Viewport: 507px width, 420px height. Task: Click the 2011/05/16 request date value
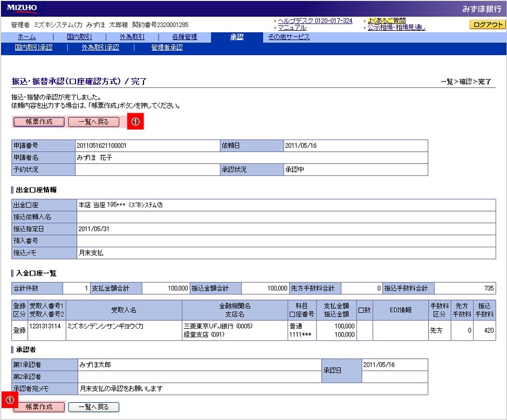pyautogui.click(x=301, y=146)
